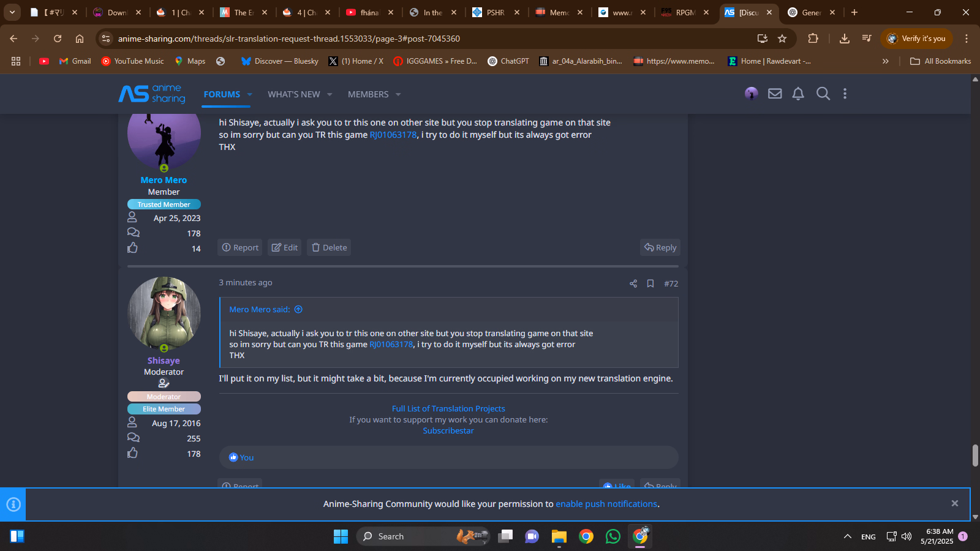Click the share icon on post #72

click(633, 283)
